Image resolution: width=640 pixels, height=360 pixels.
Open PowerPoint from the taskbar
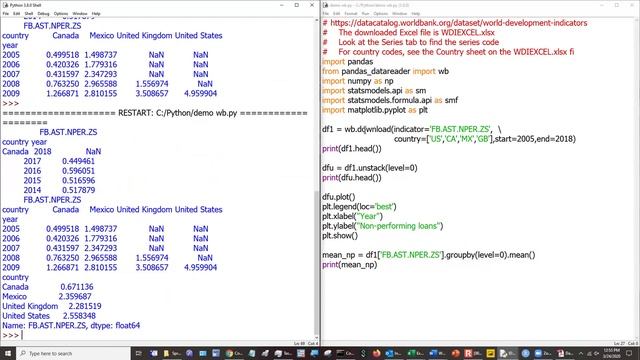click(x=456, y=353)
